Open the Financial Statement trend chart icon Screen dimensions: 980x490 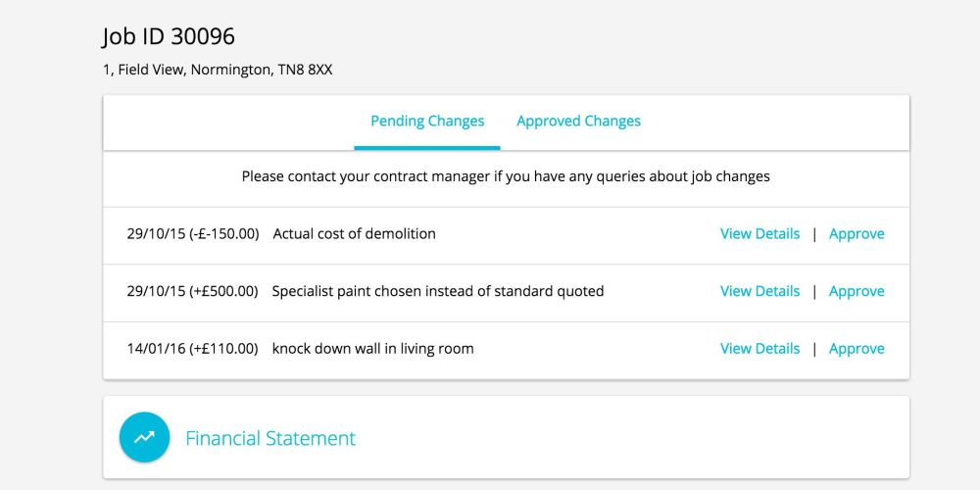coord(144,437)
